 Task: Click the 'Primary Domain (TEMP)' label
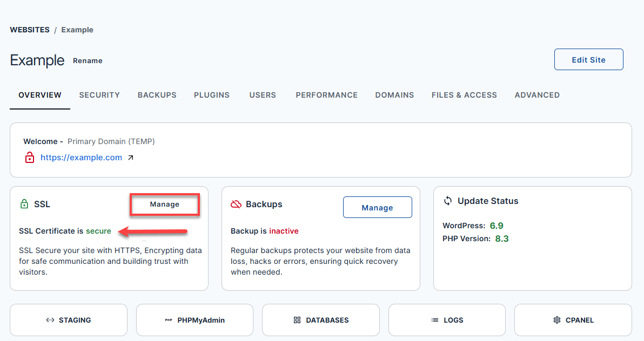point(111,141)
